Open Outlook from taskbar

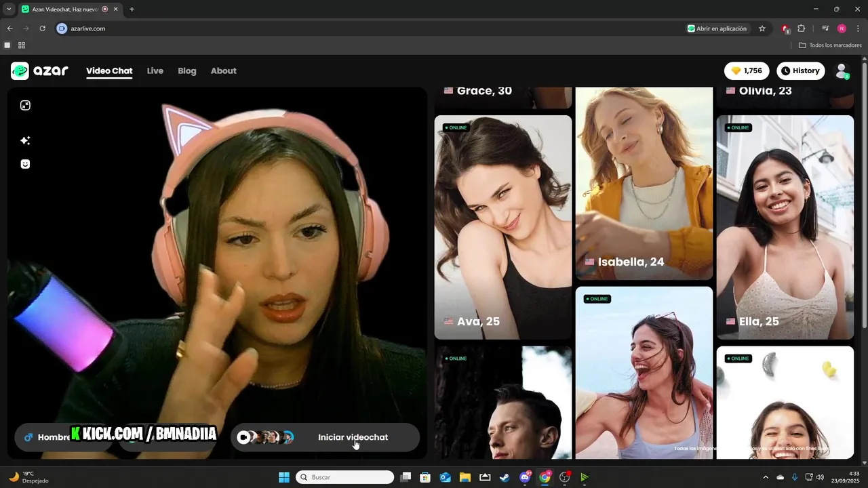coord(445,477)
